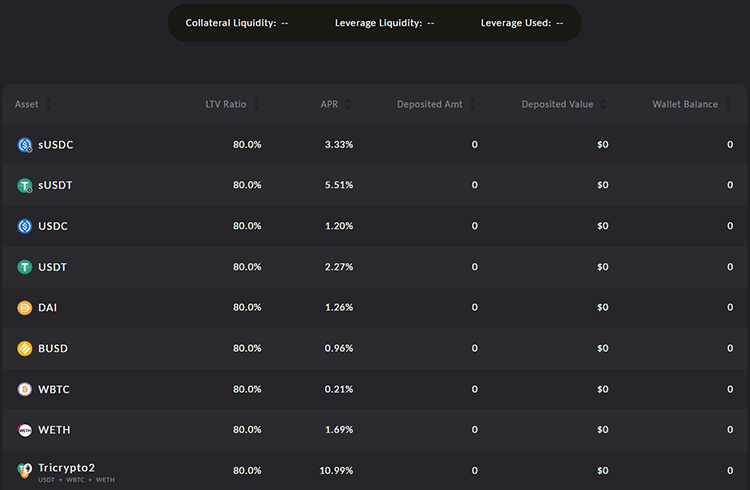Sort by Wallet Balance arrows
Viewport: 750px width, 490px height.
pos(728,104)
